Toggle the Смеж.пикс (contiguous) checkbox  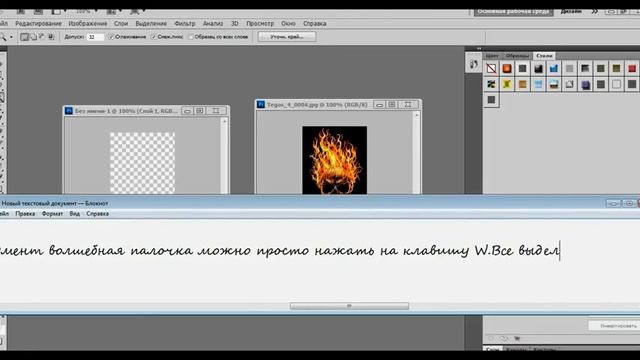pos(153,37)
